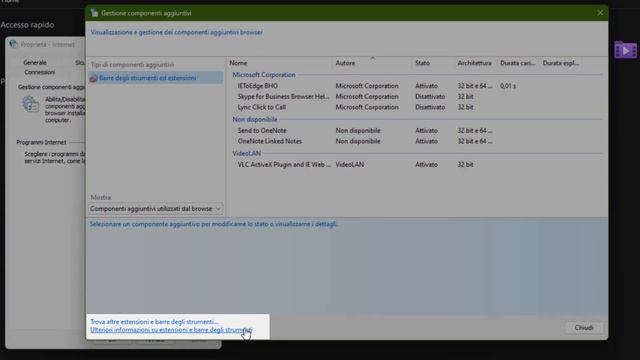Viewport: 640px width, 360px height.
Task: Collapse the VideoLAN group header
Action: 247,153
